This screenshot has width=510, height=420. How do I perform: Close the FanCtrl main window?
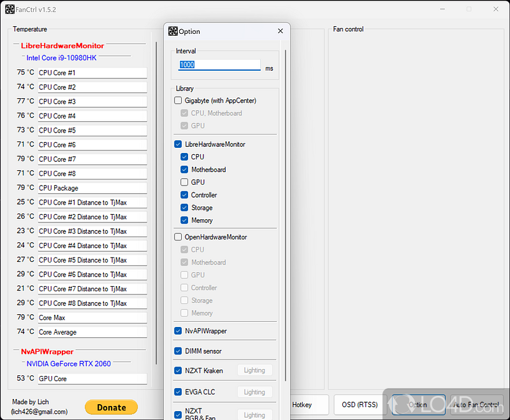click(x=496, y=9)
